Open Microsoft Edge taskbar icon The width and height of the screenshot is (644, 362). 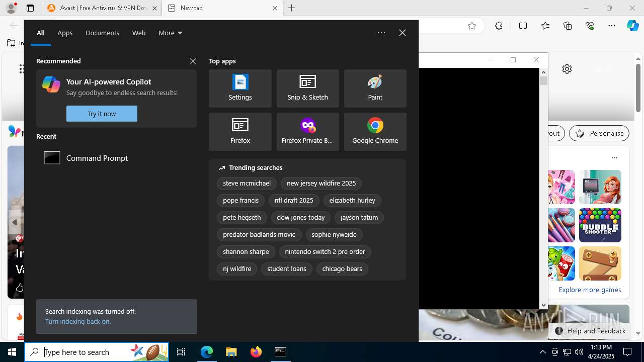(x=207, y=352)
